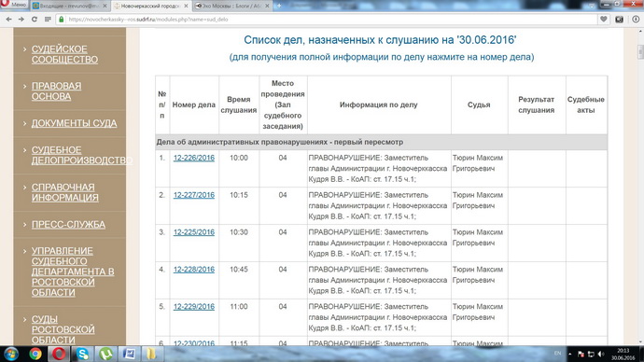Open volume speaker tray icon
Screen dimensions: 644x362
click(601, 354)
